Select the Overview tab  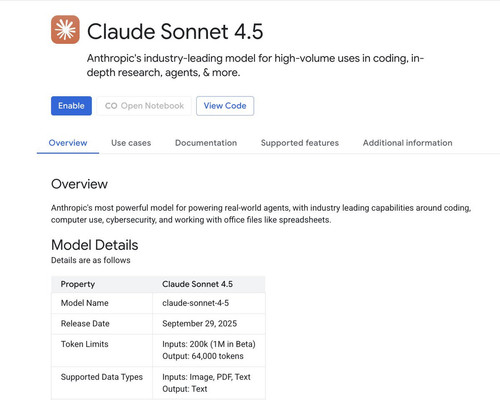68,143
